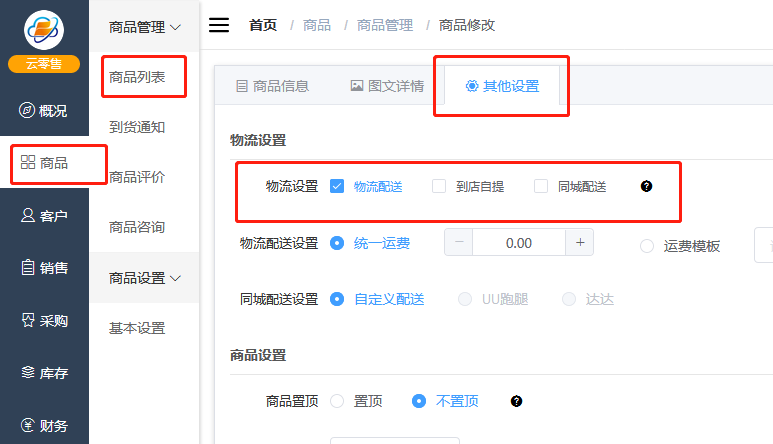Go to 销售 sales section
773x444 pixels.
(x=44, y=268)
